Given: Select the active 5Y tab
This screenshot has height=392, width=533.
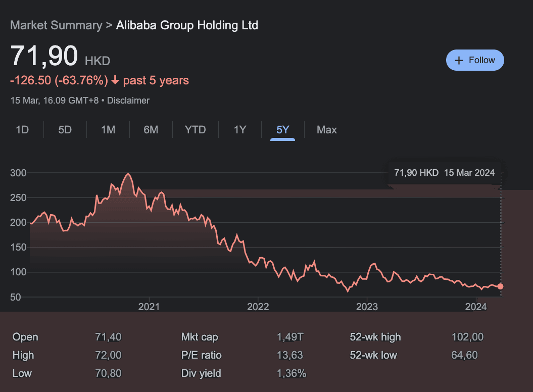Looking at the screenshot, I should (x=283, y=130).
